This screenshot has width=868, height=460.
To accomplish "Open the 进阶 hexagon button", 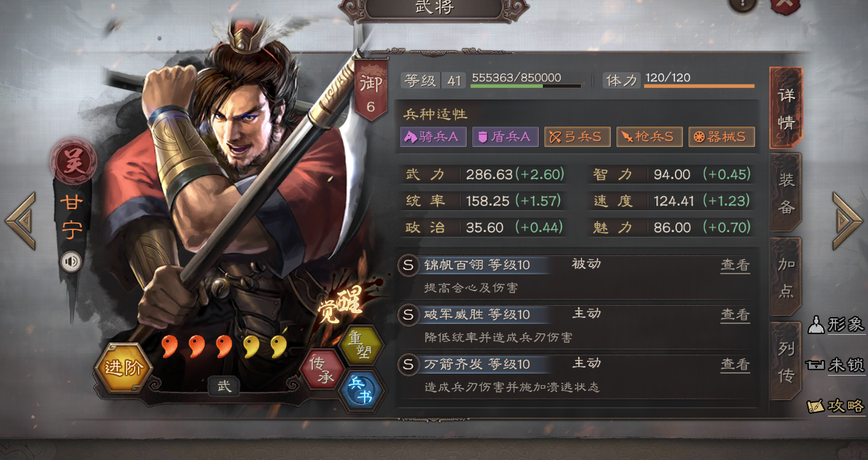I will tap(123, 367).
